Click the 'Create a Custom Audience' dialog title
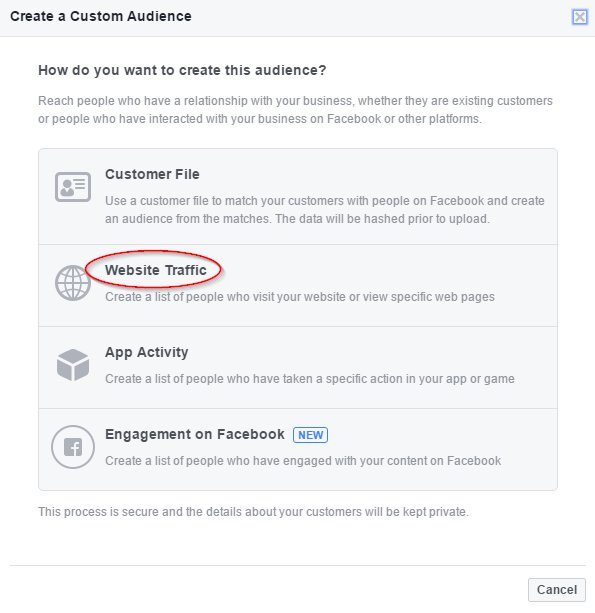595x613 pixels. [x=101, y=16]
